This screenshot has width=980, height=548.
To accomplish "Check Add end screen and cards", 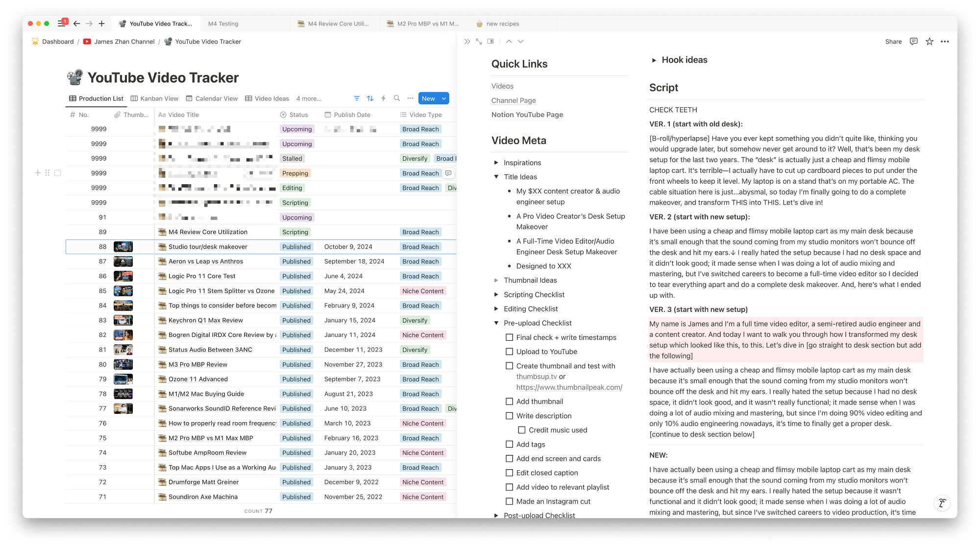I will (x=510, y=458).
